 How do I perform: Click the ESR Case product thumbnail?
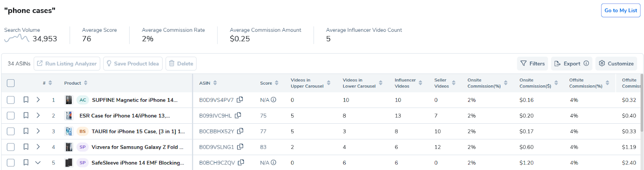pyautogui.click(x=69, y=116)
